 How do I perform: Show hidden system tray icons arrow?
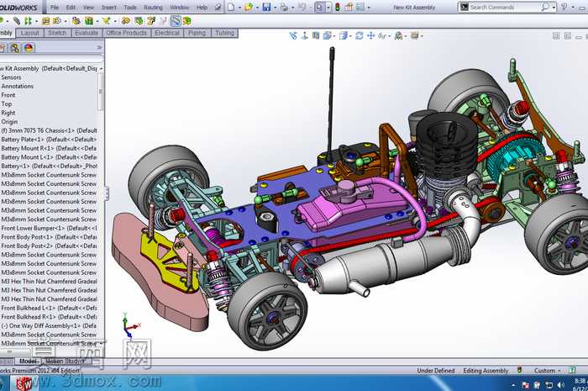[x=513, y=385]
